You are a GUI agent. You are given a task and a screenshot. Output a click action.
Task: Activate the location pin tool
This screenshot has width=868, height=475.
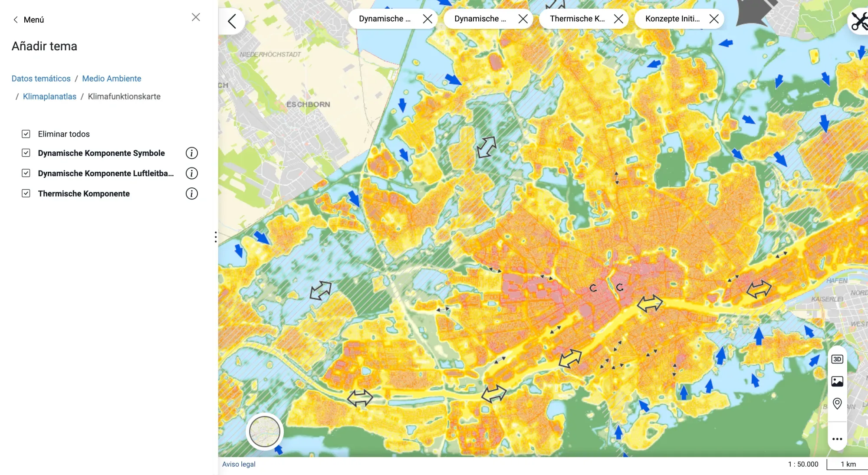pyautogui.click(x=837, y=404)
